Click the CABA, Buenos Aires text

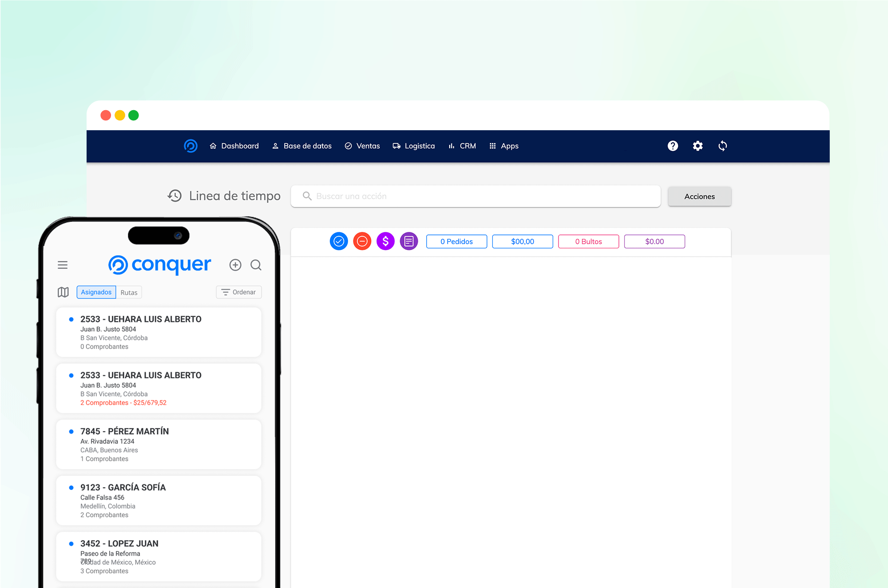[109, 450]
